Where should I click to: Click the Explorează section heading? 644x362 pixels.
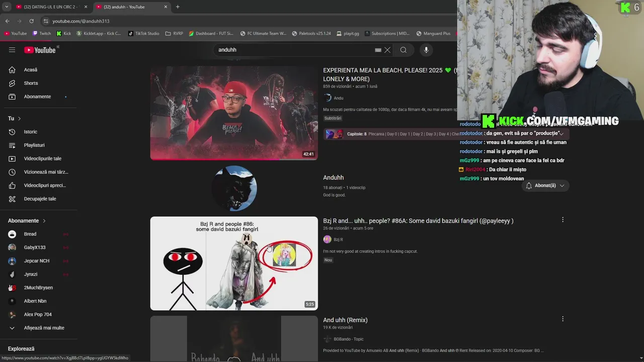click(21, 348)
